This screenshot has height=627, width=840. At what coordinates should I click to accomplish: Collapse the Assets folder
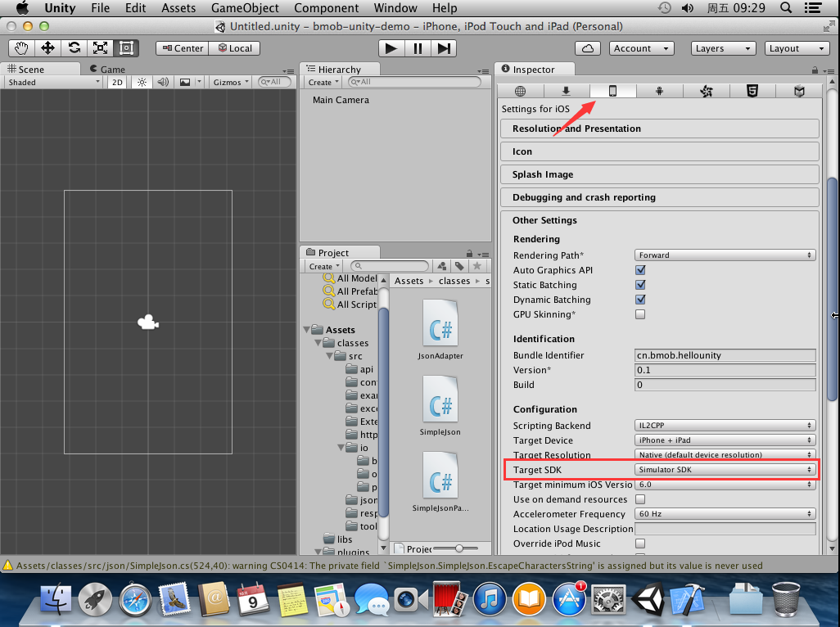[x=306, y=330]
